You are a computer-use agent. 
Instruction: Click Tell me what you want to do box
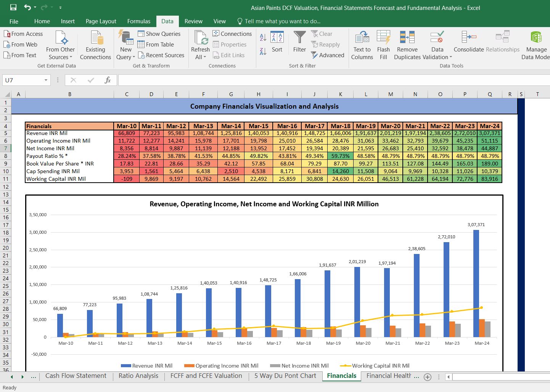[x=279, y=21]
